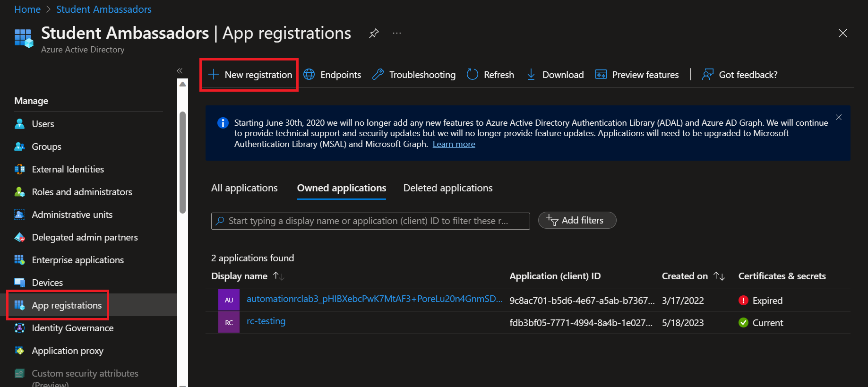Click the Current status of rc-testing

click(x=761, y=323)
